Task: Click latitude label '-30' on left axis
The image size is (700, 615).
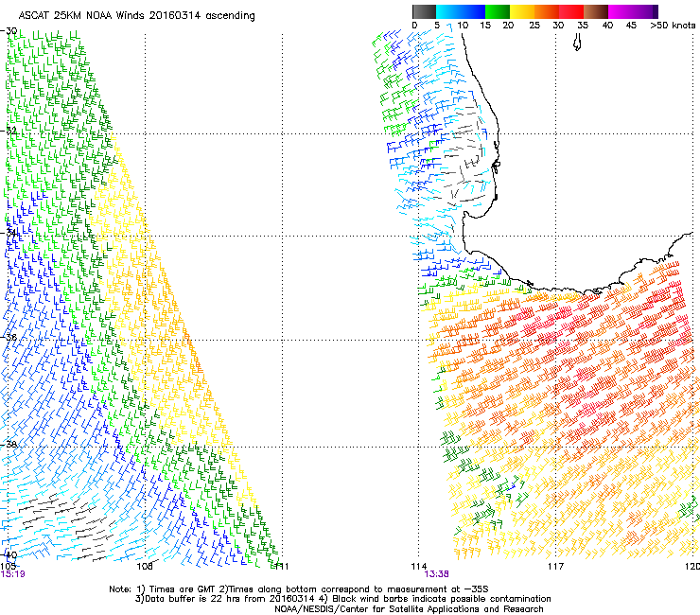Action: coord(9,31)
